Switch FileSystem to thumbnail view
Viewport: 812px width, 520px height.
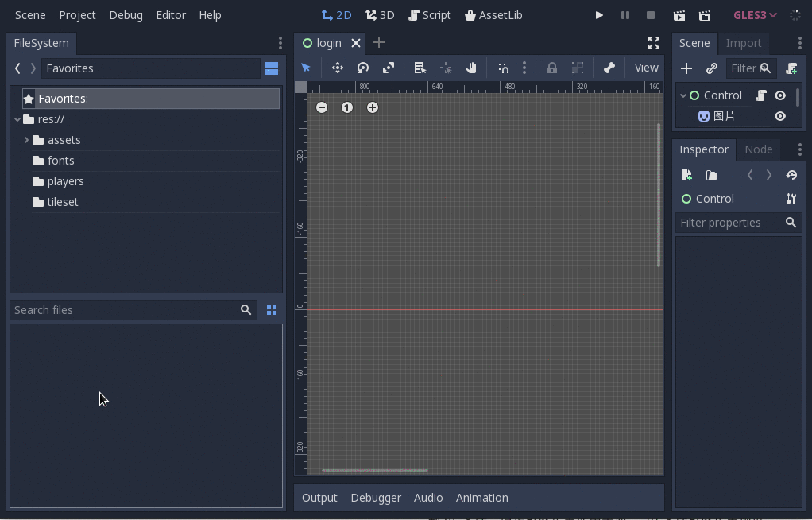(272, 309)
